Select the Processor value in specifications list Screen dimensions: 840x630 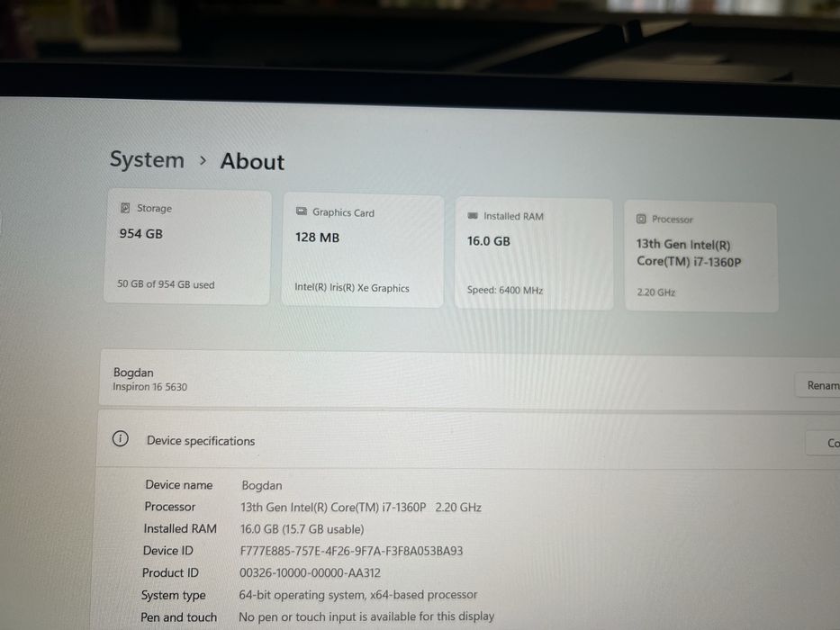[361, 508]
